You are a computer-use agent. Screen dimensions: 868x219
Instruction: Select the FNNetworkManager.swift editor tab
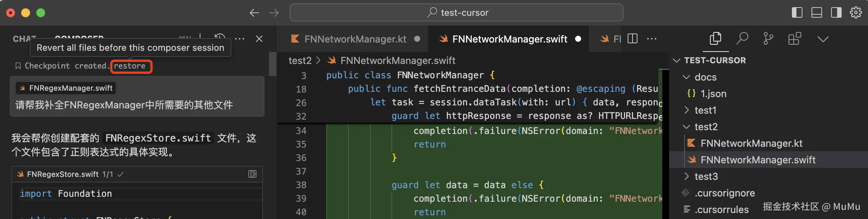point(509,39)
